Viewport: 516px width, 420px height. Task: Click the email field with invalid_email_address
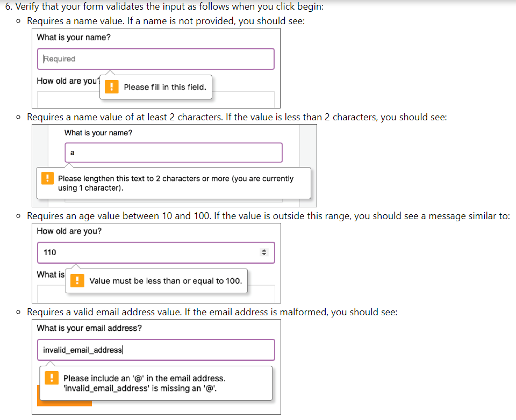point(156,350)
